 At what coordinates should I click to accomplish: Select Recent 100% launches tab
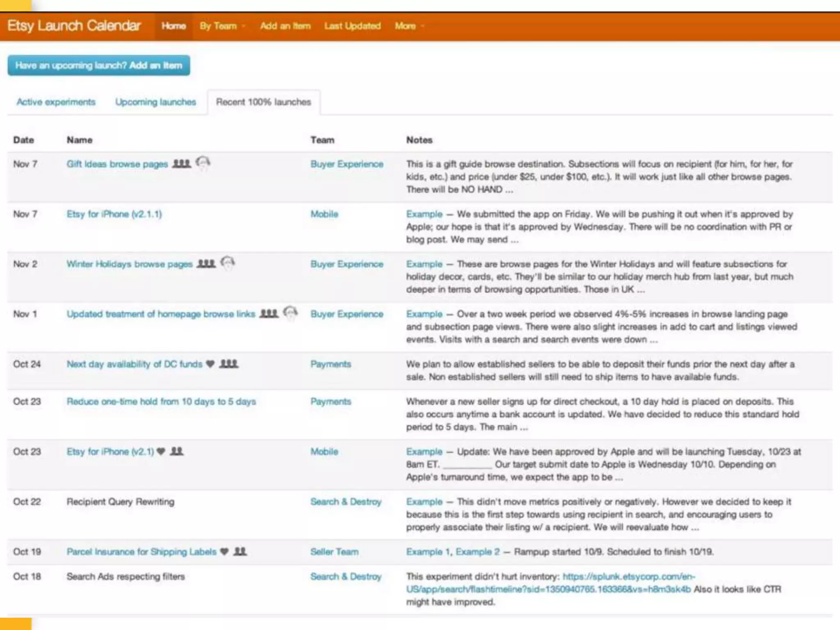coord(263,102)
